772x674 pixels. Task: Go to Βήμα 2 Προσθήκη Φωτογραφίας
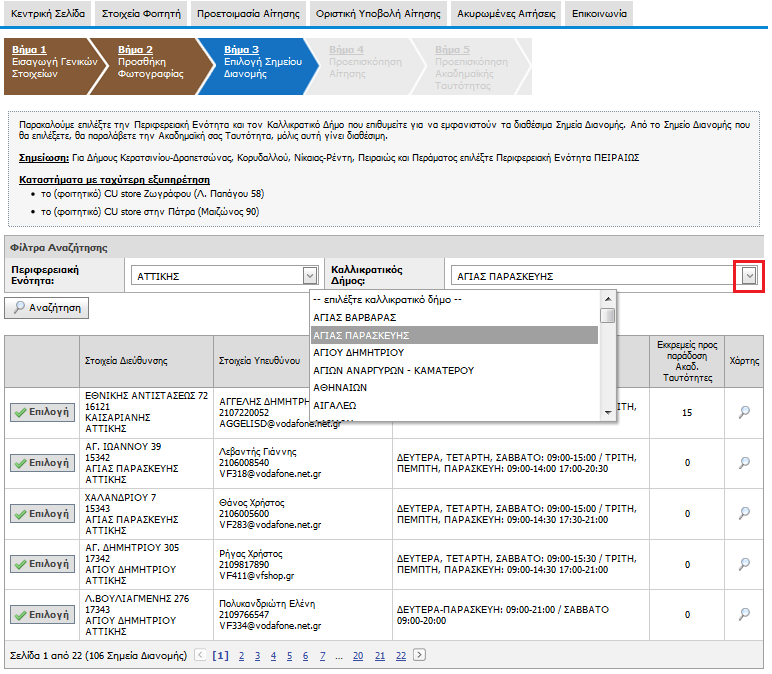153,66
